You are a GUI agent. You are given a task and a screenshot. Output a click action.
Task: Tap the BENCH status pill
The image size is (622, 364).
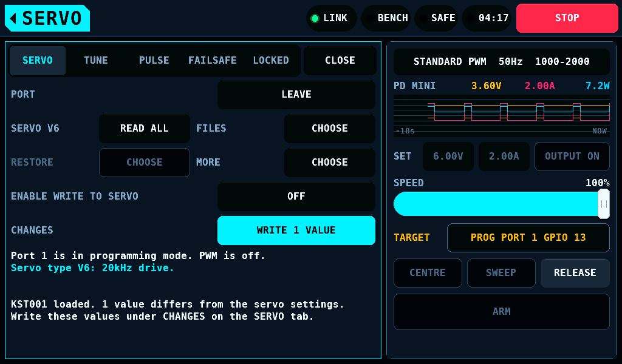pyautogui.click(x=384, y=18)
